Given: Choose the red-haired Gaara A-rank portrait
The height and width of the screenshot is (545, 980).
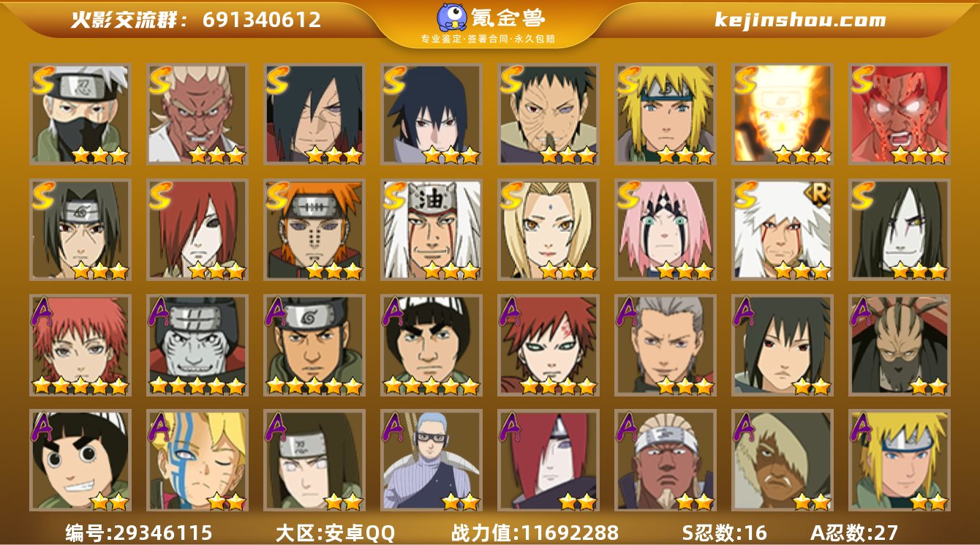Looking at the screenshot, I should [x=548, y=345].
